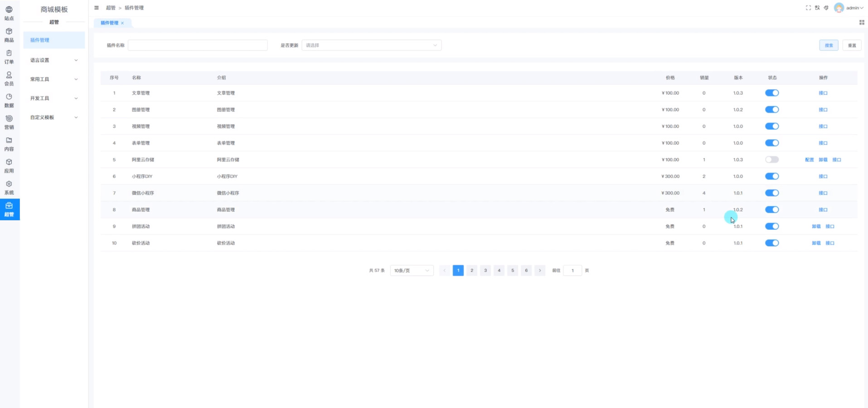Screen dimensions: 868x408
Task: Collapse sidebar with the hamburger menu icon
Action: (97, 8)
